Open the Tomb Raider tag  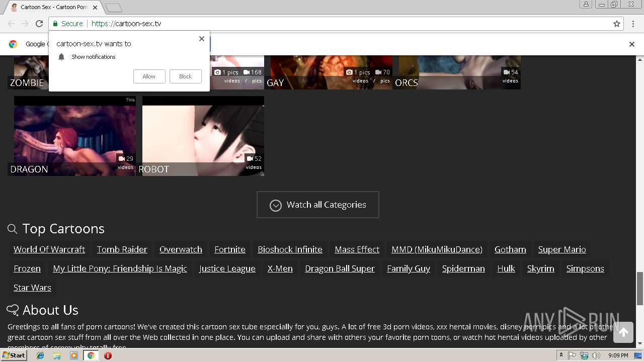tap(122, 249)
